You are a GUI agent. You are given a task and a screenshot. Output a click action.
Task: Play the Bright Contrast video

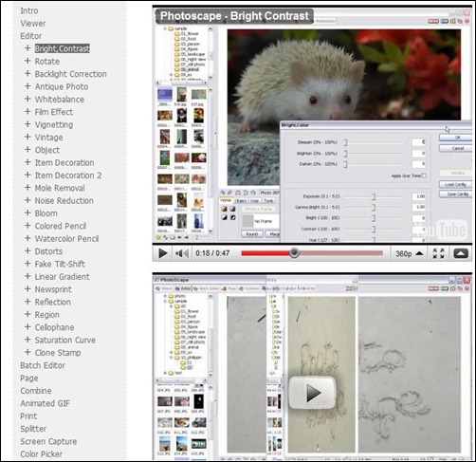pos(163,253)
